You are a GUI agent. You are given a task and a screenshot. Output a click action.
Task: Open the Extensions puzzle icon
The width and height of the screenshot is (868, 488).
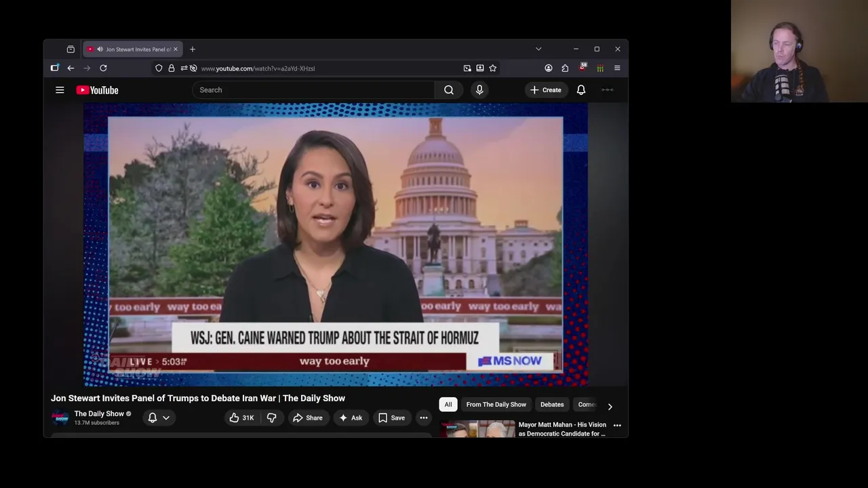(x=565, y=68)
